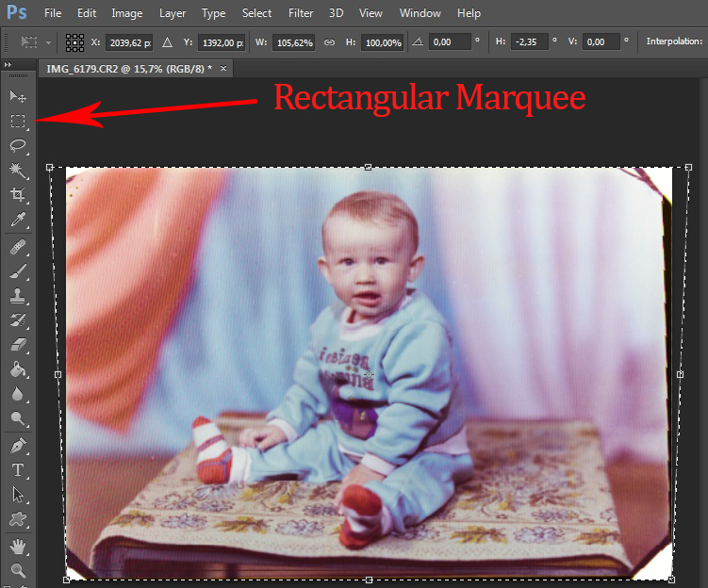
Task: Select the Clone Stamp tool
Action: tap(18, 297)
